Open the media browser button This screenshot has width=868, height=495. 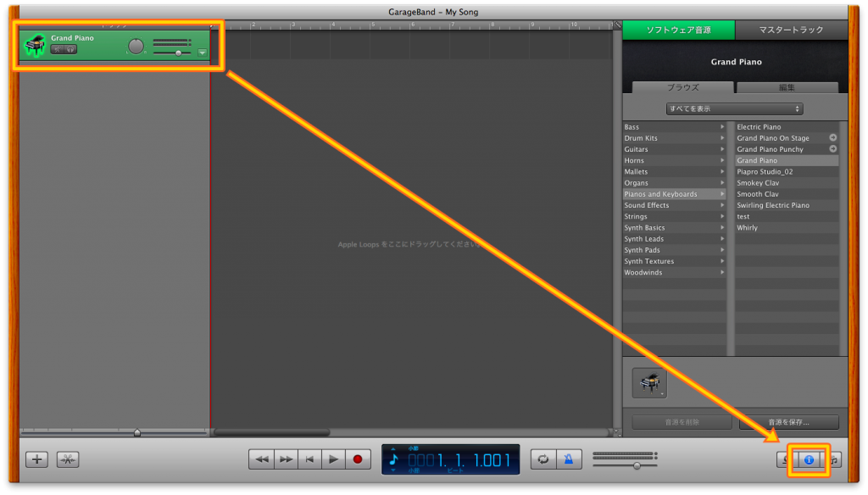(x=832, y=459)
